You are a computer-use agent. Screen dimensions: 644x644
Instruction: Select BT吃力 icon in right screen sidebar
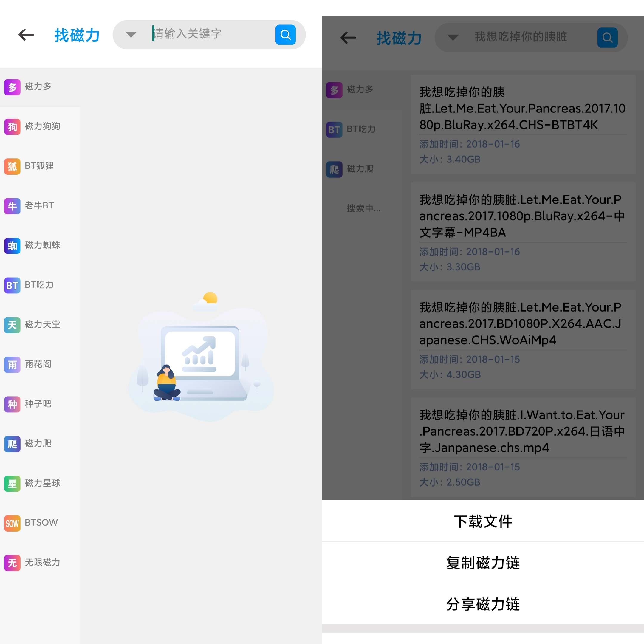[334, 130]
